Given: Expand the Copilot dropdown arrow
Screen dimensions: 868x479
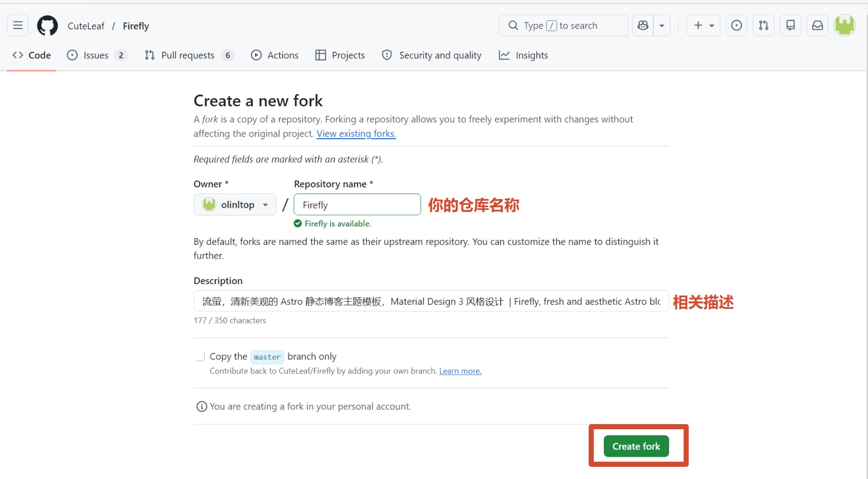Looking at the screenshot, I should click(x=662, y=25).
